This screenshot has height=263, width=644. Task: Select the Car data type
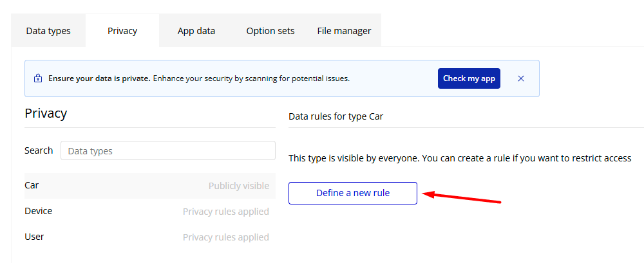point(32,185)
